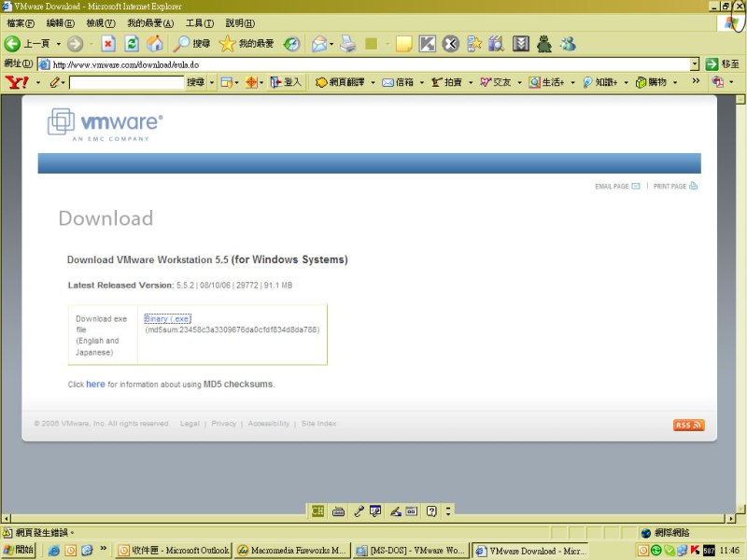The width and height of the screenshot is (747, 560).
Task: Click the K arrow toolbar icon
Action: pos(427,44)
